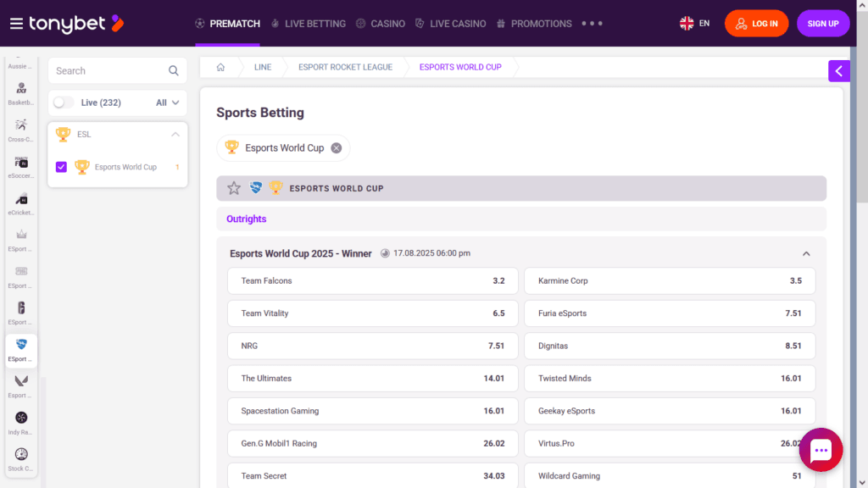
Task: Click the SIGN UP button
Action: click(822, 24)
